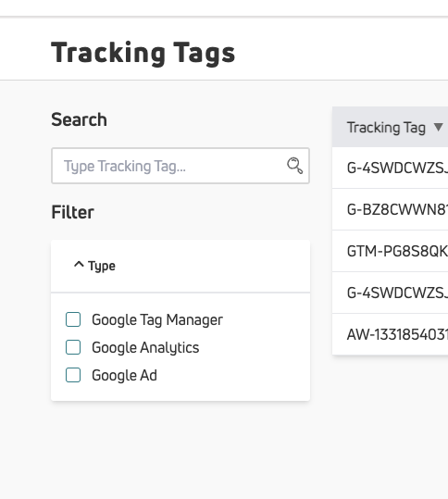Click the Search section heading
Screen dimensions: 448x499
point(79,119)
